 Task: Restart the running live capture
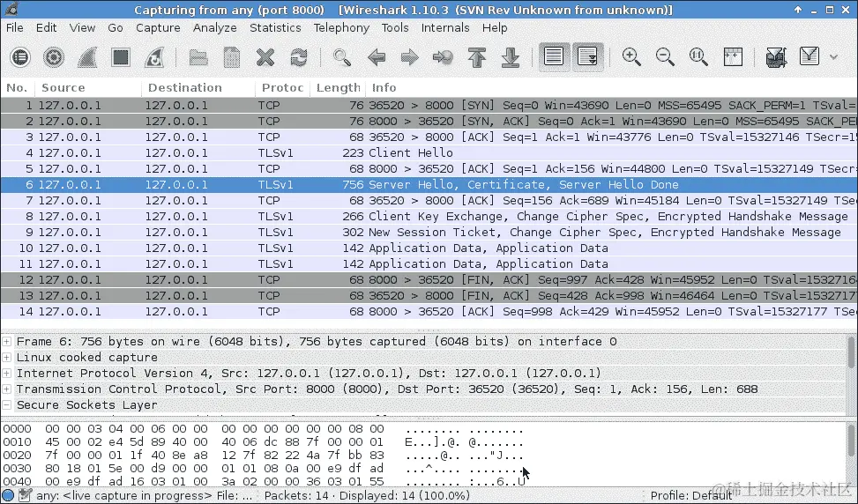coord(153,57)
